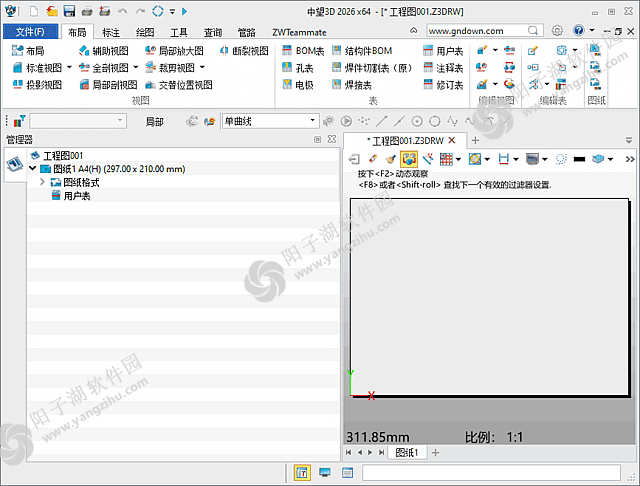Click the print icon in title bar
The image size is (640, 486).
point(87,11)
